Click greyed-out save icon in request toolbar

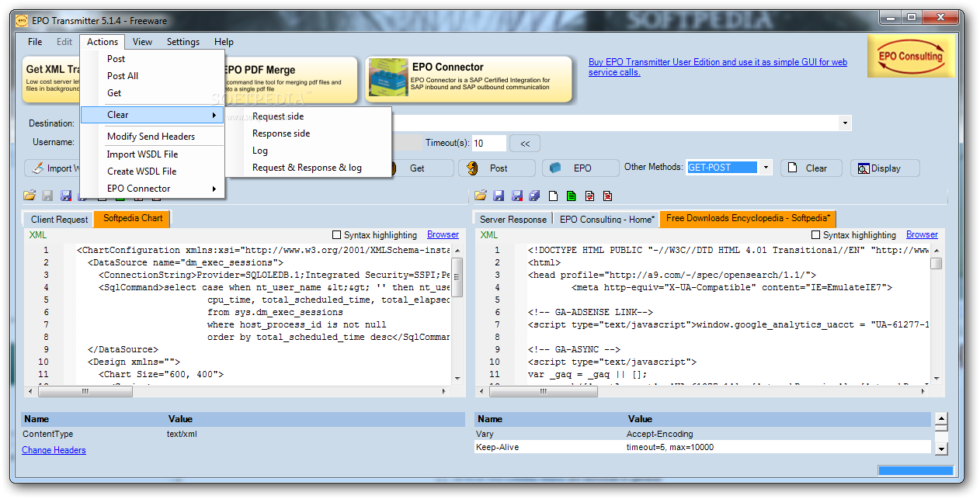47,196
